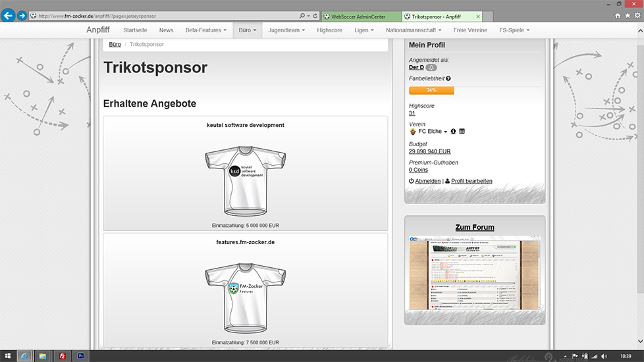Open the league table icon next to FC Elche

pyautogui.click(x=462, y=132)
